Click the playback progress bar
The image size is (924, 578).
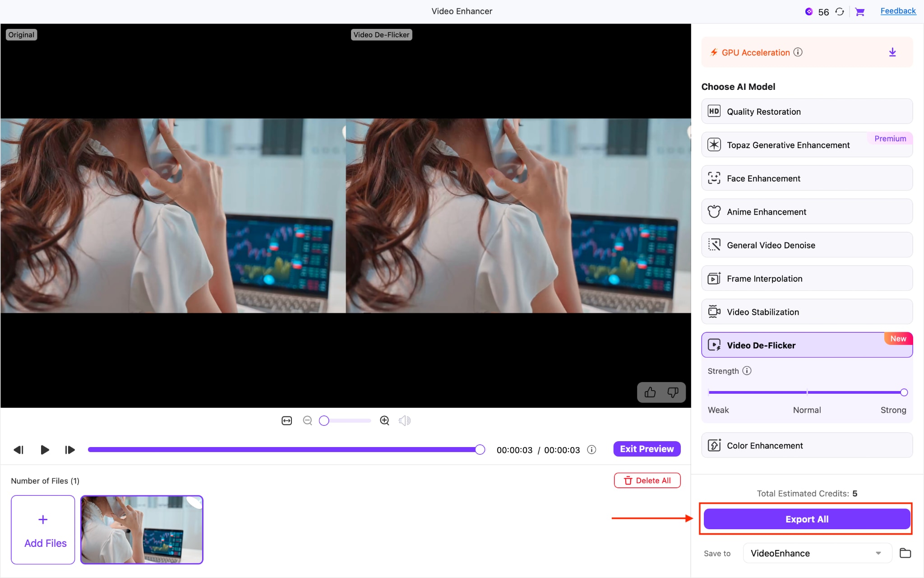[286, 450]
